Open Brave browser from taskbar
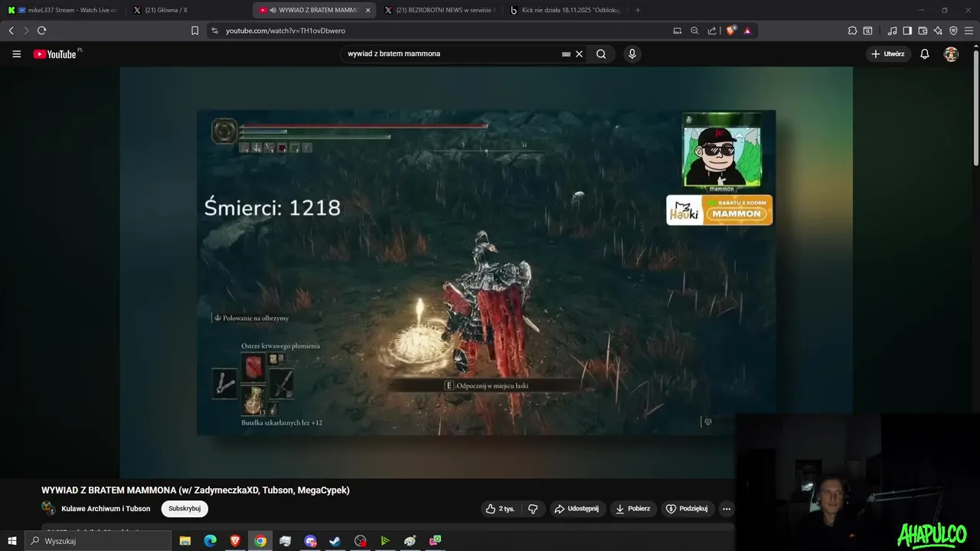980x551 pixels. pos(235,541)
